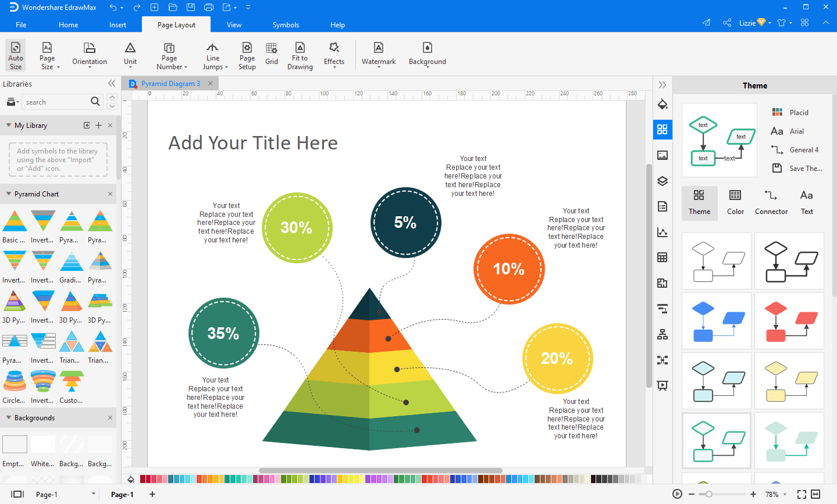Screen dimensions: 837x504
Task: Pick the red swatch in bottom color palette
Action: pos(143,479)
